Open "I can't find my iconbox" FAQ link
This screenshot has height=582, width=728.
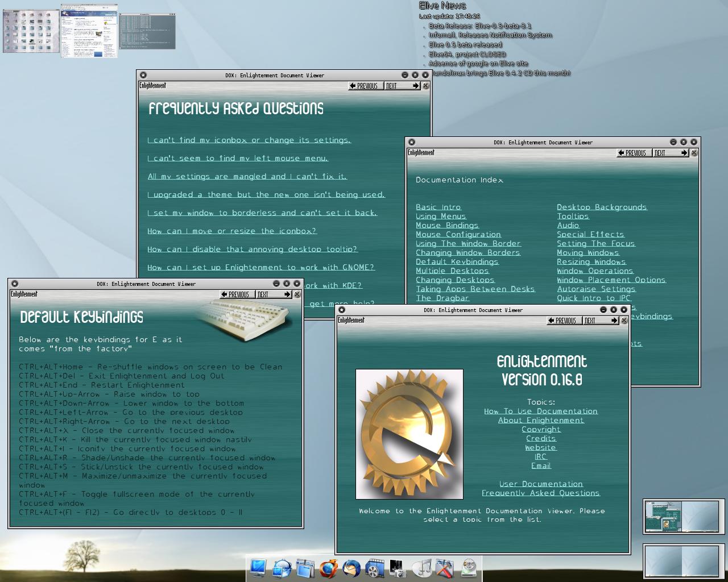(x=249, y=140)
